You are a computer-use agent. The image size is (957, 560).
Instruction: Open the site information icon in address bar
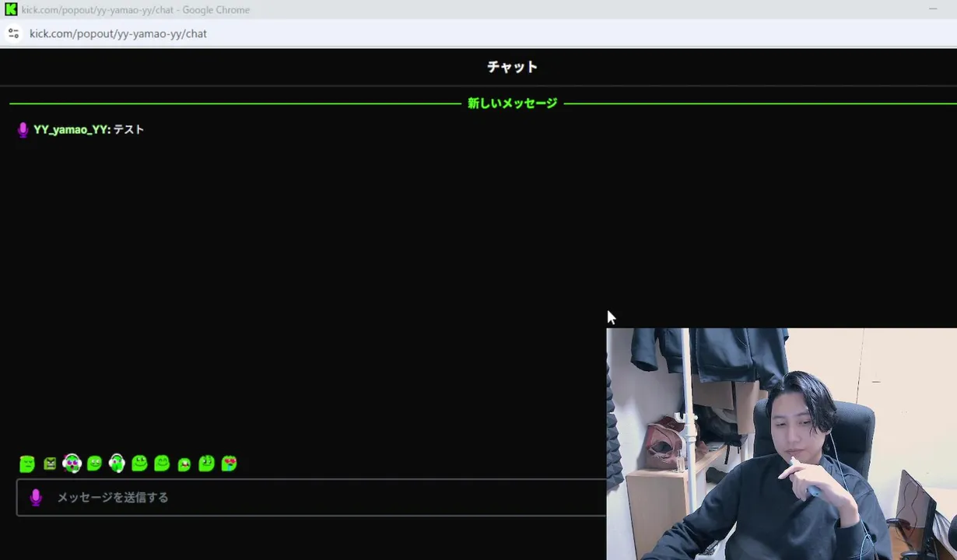coord(13,33)
